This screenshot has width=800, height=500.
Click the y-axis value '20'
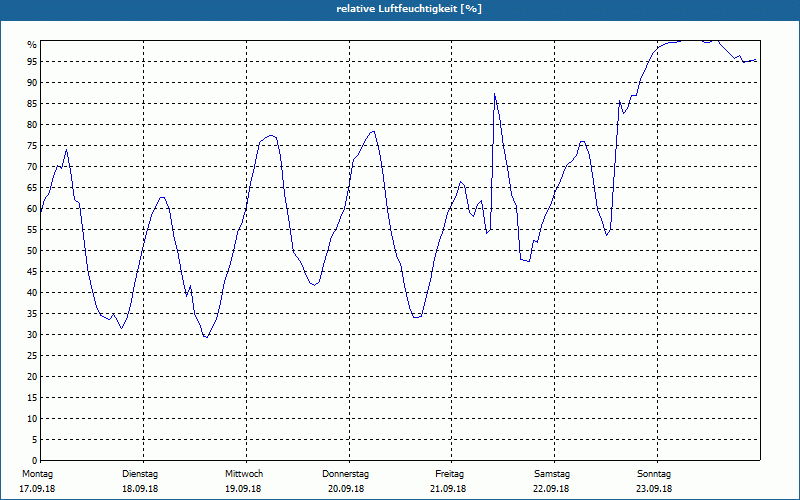point(32,377)
